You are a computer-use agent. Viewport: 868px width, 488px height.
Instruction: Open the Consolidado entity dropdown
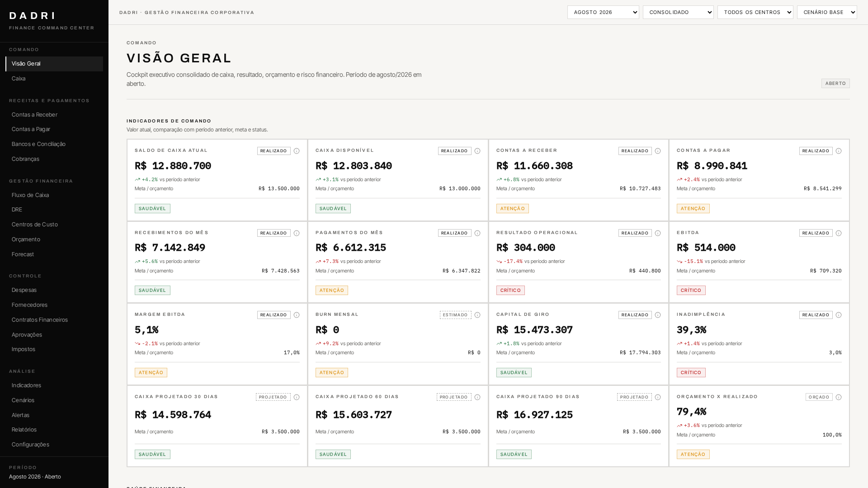click(x=678, y=12)
